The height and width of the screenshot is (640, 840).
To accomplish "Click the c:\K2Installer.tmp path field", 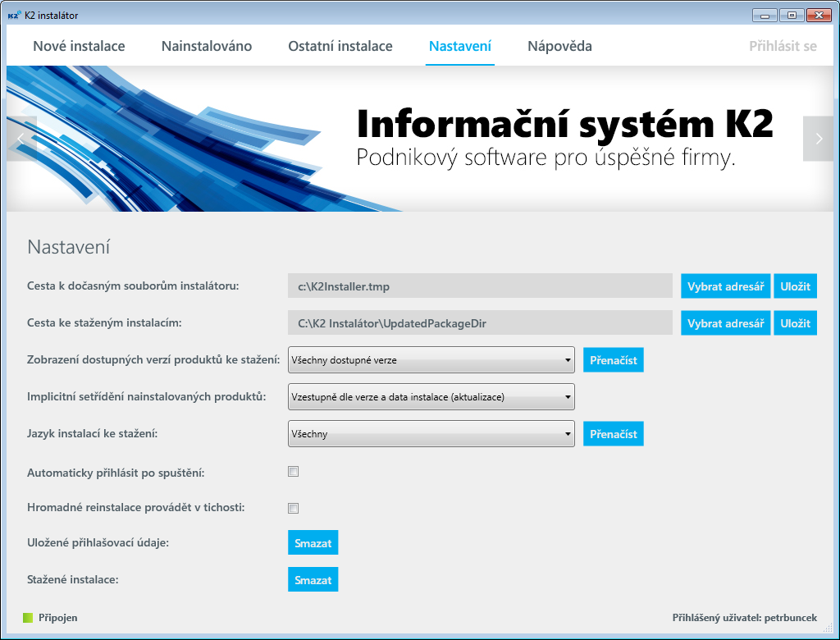I will point(480,286).
